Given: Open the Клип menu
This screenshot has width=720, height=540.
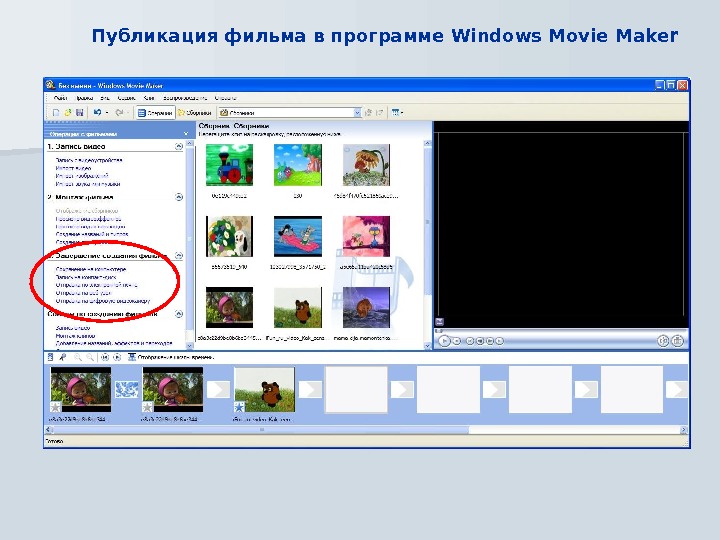Looking at the screenshot, I should click(x=149, y=98).
